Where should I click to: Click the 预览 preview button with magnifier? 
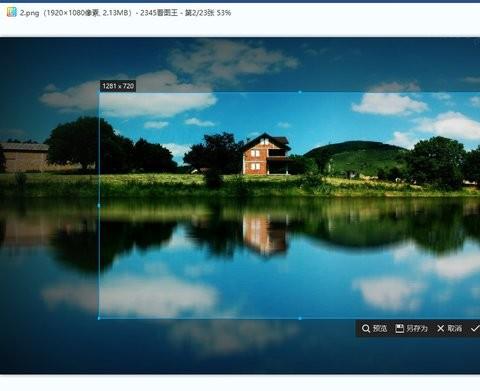374,329
